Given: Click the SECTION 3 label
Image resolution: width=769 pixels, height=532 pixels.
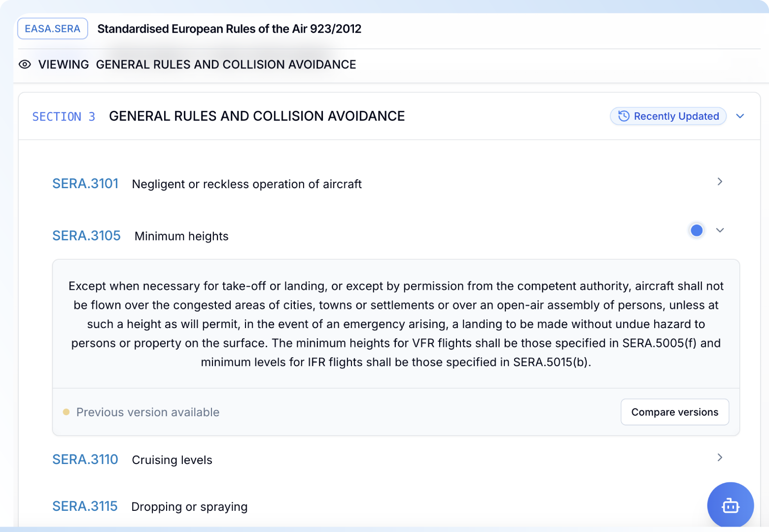Looking at the screenshot, I should (64, 117).
